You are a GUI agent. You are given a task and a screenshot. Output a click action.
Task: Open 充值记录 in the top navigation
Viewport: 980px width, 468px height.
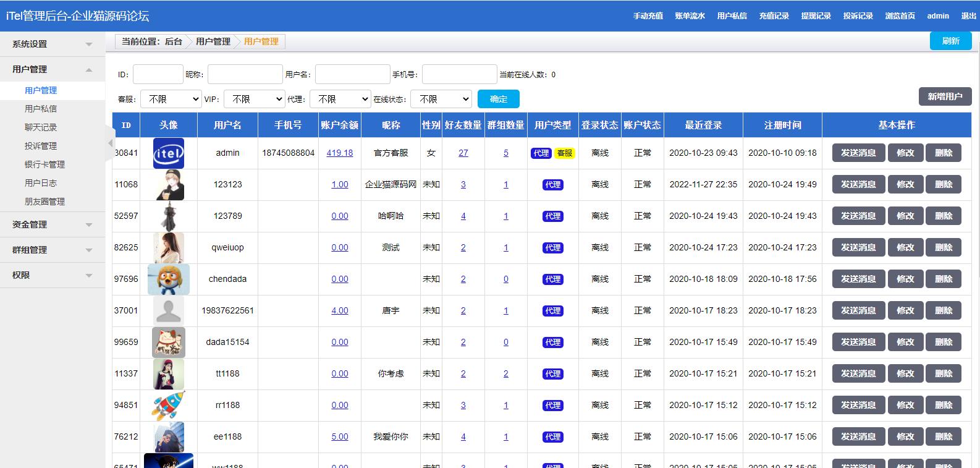(774, 16)
